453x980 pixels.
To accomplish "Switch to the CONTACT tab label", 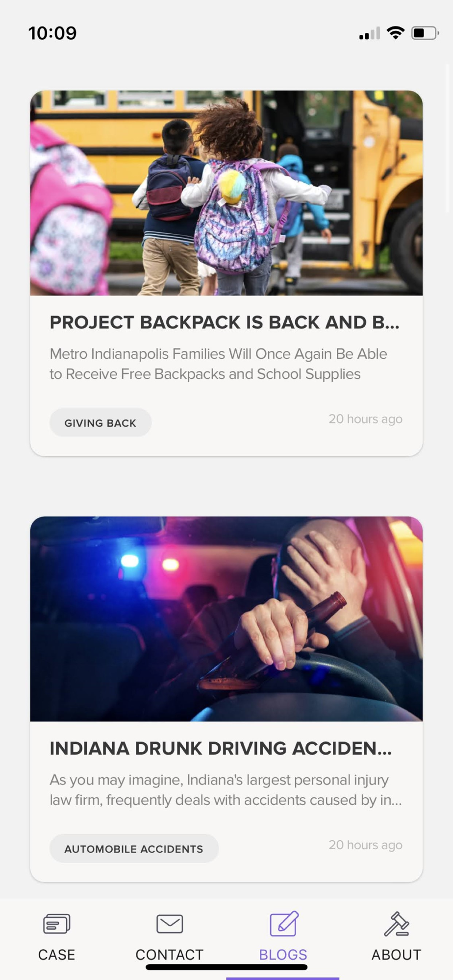I will click(x=170, y=955).
